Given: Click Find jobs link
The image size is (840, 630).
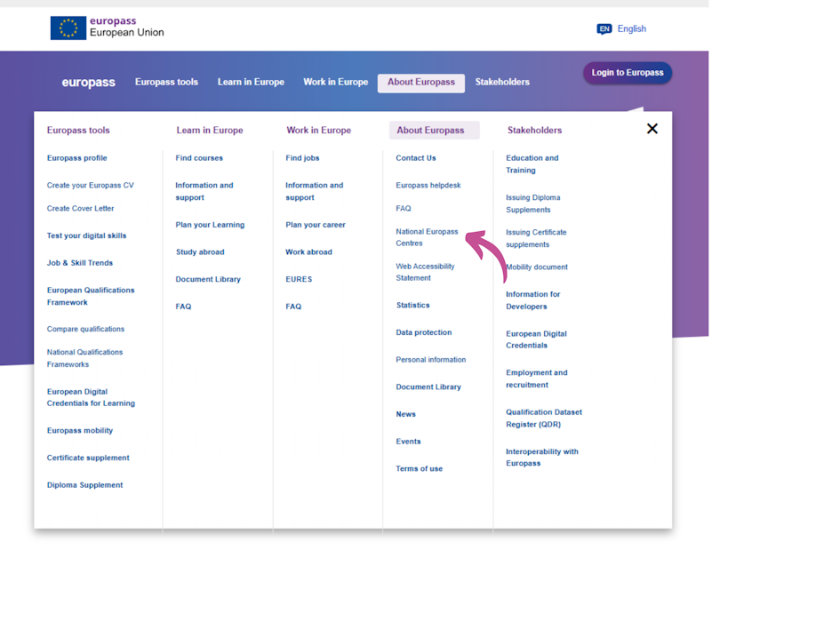Looking at the screenshot, I should pyautogui.click(x=302, y=158).
